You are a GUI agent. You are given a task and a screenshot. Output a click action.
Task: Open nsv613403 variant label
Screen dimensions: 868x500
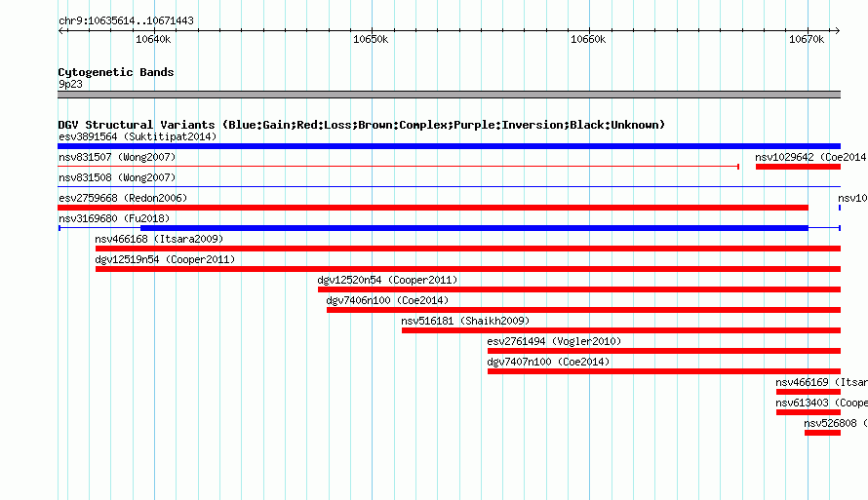click(x=821, y=403)
